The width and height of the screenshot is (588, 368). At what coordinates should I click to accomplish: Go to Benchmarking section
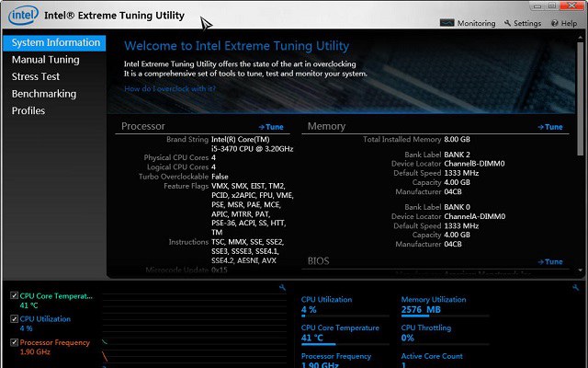(44, 94)
